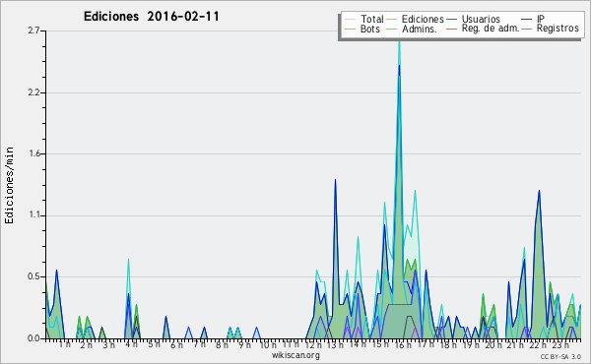The image size is (591, 364).
Task: Click the 'Ediciones/min' y-axis label
Action: click(9, 185)
